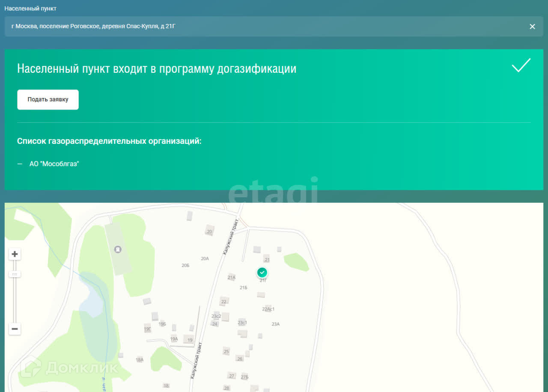
Task: Click house label 24 on the map
Action: click(215, 324)
